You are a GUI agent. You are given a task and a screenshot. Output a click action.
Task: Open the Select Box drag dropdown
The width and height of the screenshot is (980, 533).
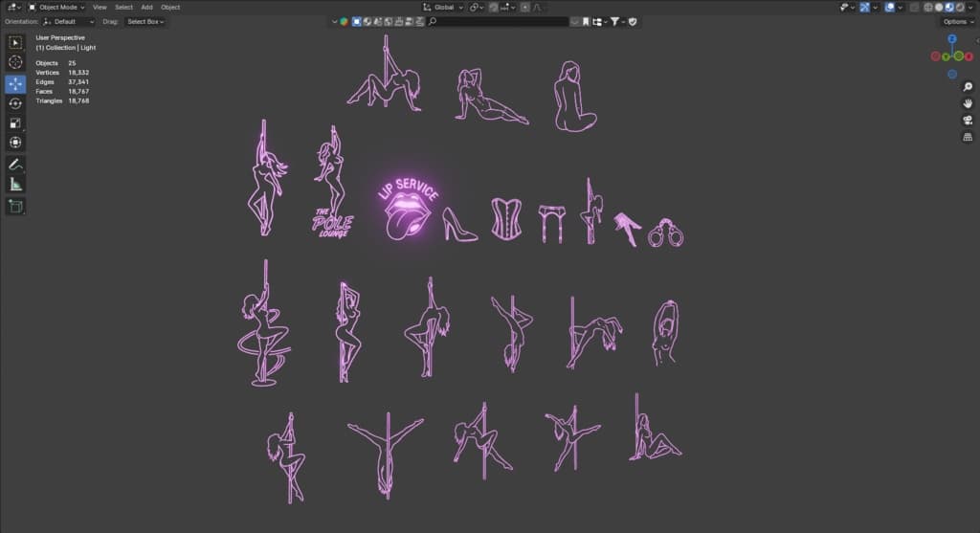[x=145, y=21]
